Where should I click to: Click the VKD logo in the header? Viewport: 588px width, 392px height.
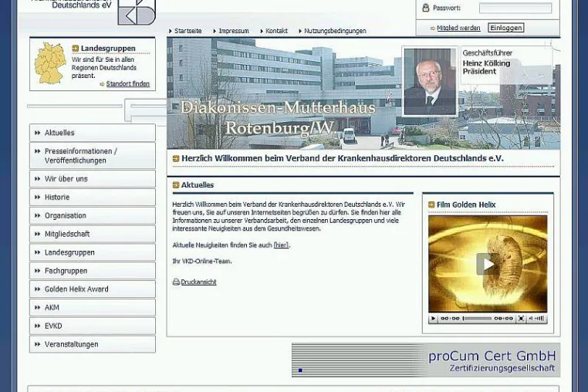tap(137, 12)
